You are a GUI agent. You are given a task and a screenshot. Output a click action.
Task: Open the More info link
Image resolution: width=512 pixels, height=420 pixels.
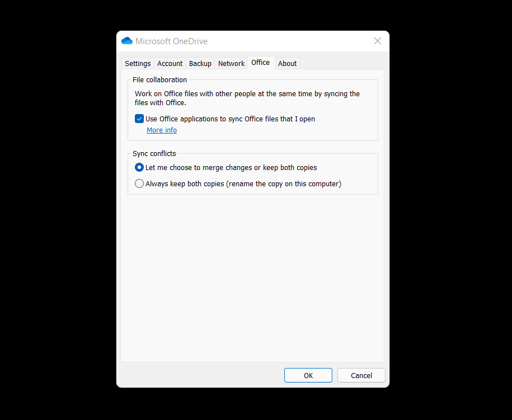(162, 130)
